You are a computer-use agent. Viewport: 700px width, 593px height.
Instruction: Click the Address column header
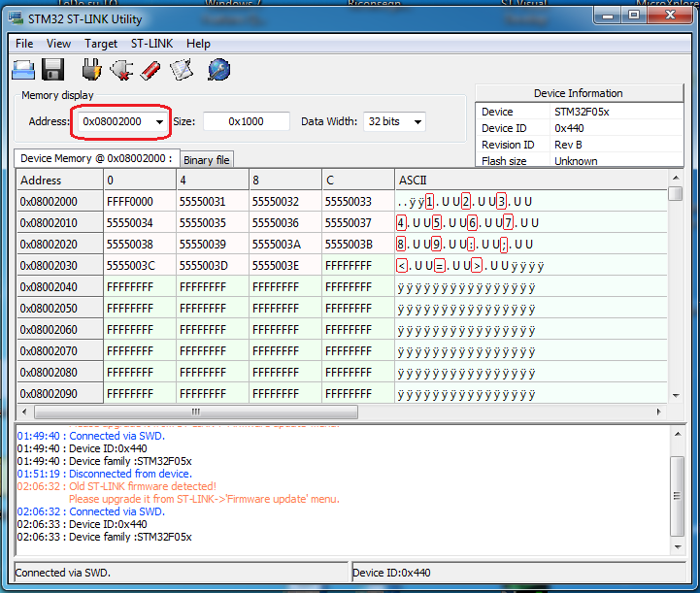point(60,181)
